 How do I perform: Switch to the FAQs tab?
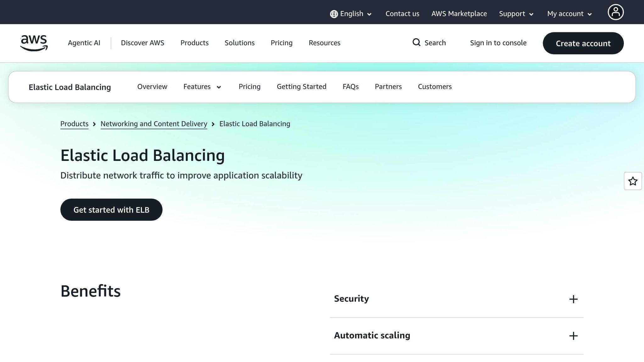350,87
